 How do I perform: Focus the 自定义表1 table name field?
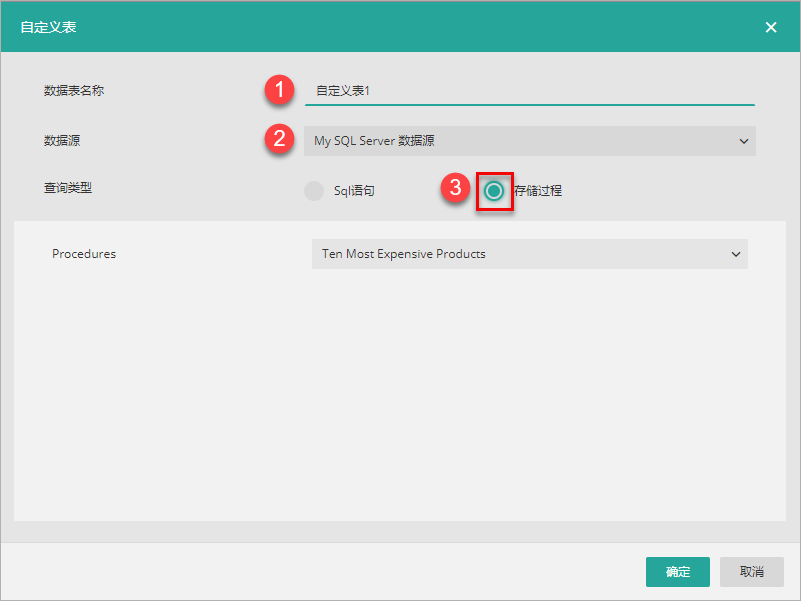[529, 90]
